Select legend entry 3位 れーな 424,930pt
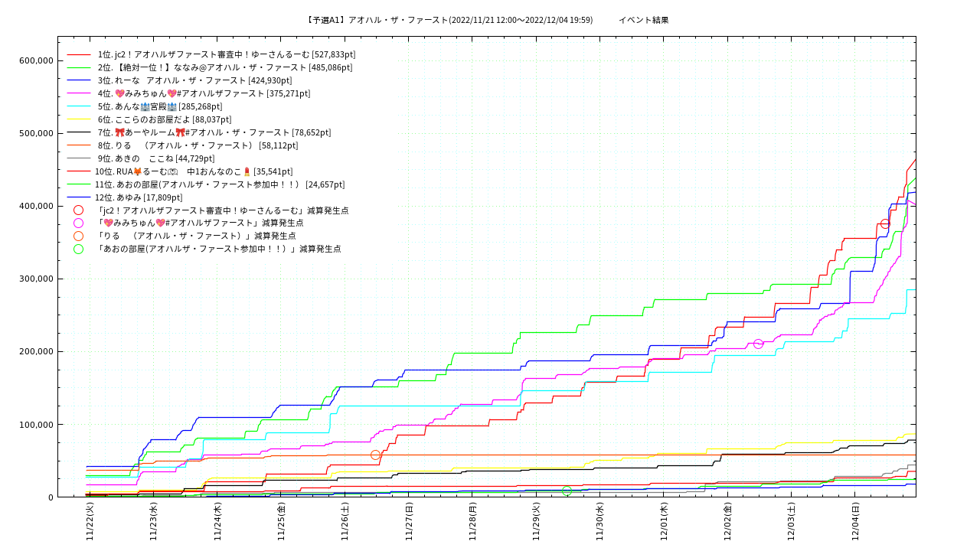This screenshot has height=551, width=980. click(194, 80)
